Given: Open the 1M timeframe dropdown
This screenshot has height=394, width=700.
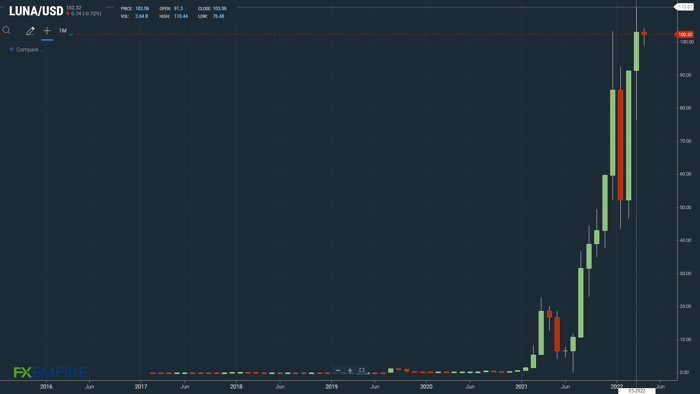Looking at the screenshot, I should click(65, 31).
